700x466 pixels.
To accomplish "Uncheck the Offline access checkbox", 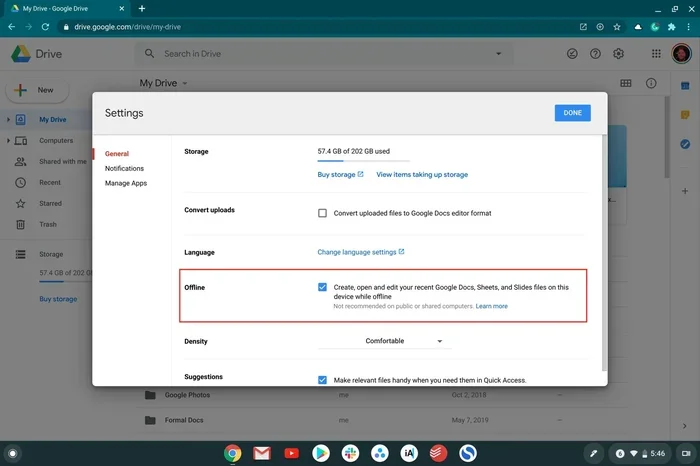I will click(x=322, y=287).
